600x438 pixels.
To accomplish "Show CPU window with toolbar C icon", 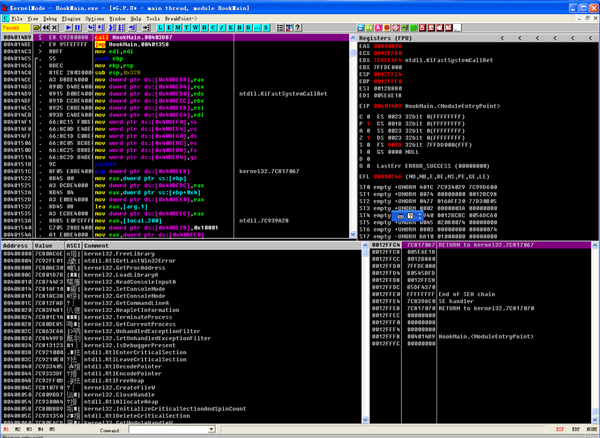I will 213,28.
